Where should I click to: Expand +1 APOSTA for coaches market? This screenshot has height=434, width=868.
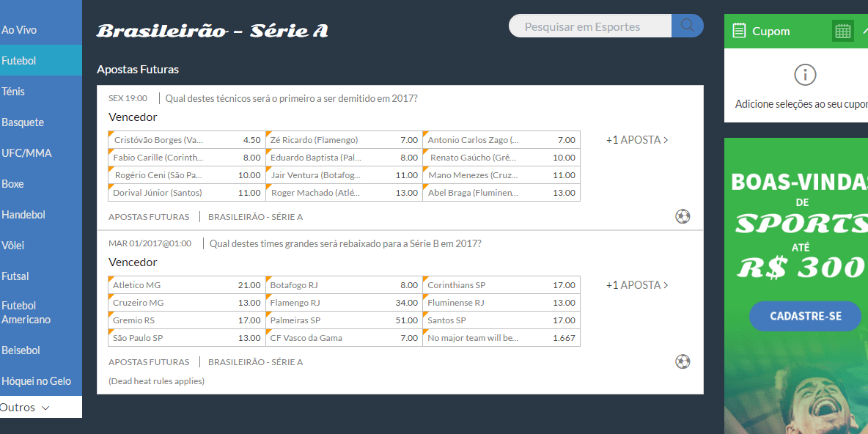(636, 140)
